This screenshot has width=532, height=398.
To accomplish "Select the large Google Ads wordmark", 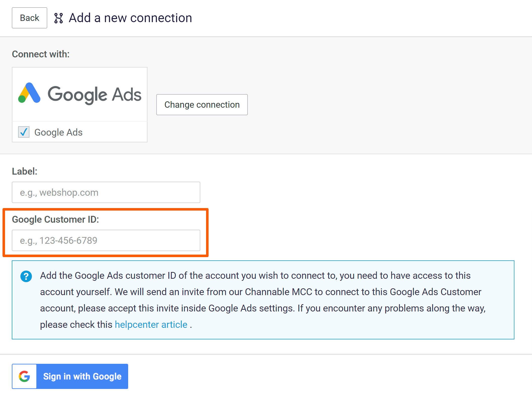I will point(94,95).
